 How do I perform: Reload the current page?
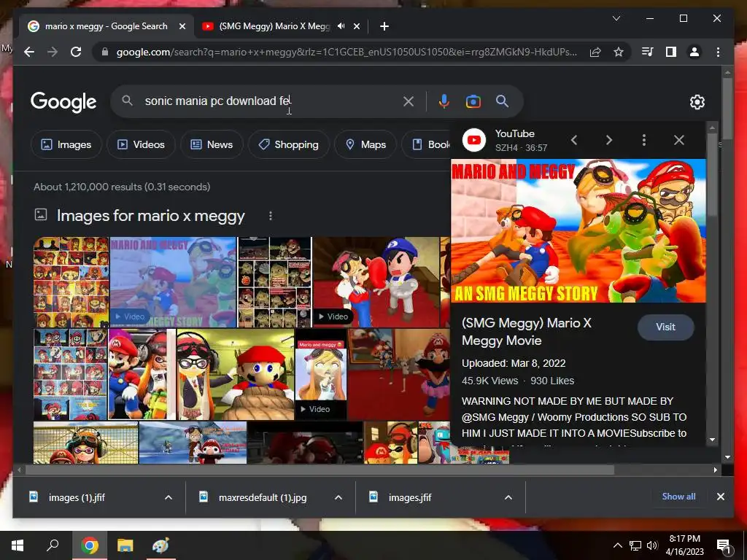[x=76, y=52]
